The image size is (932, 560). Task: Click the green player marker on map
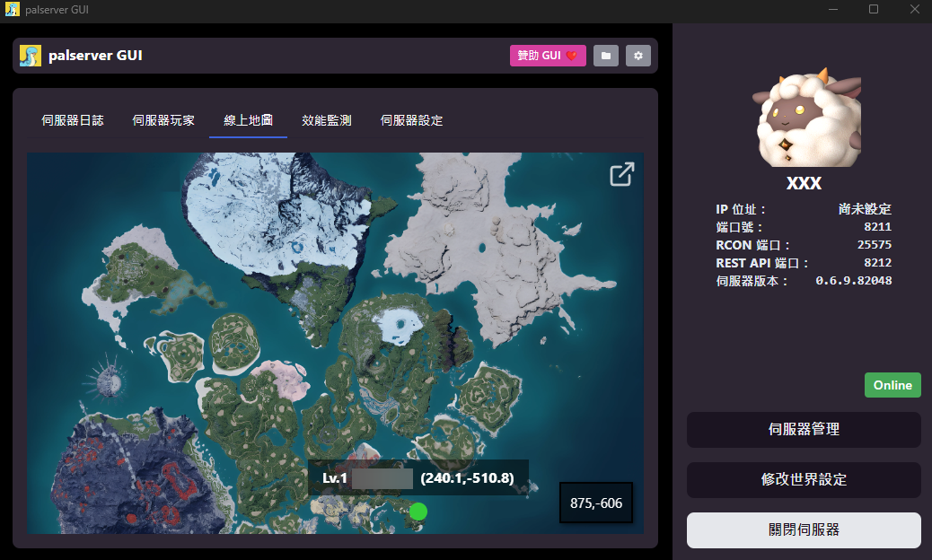pyautogui.click(x=418, y=512)
